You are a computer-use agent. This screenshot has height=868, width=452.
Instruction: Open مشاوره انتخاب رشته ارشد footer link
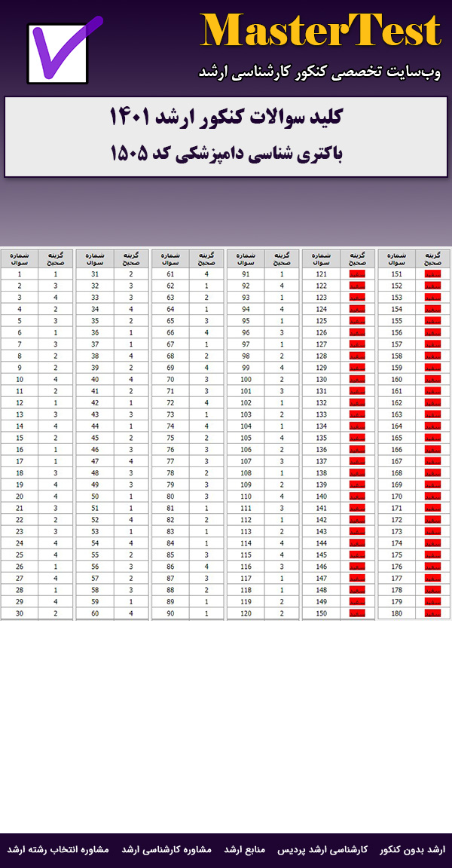59,849
